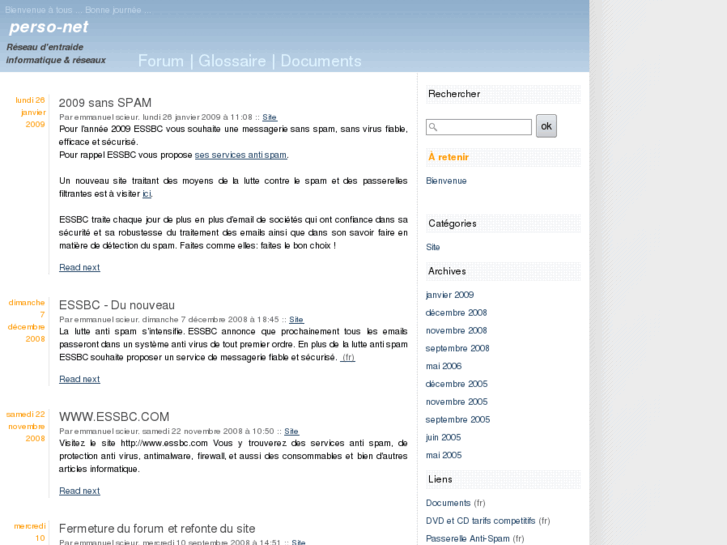Select the 'Bienvenue à tous ... Bonne journée' text
This screenshot has width=727, height=545.
(x=77, y=10)
